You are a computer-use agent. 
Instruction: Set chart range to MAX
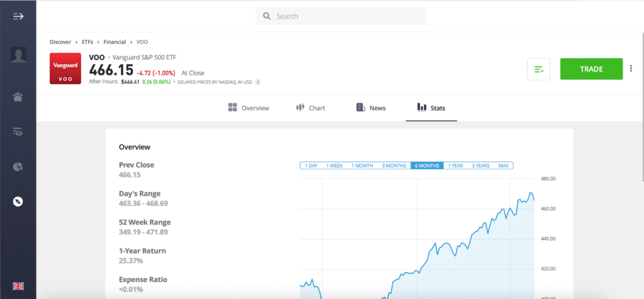coord(504,166)
